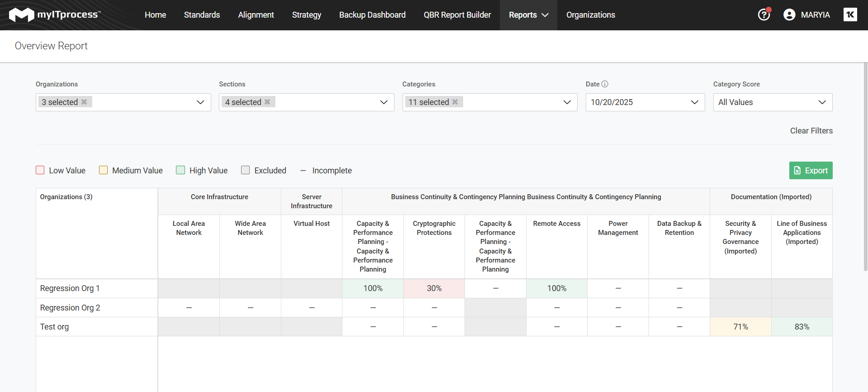The image size is (868, 392).
Task: Select the Regression Org 2 row name
Action: 70,308
